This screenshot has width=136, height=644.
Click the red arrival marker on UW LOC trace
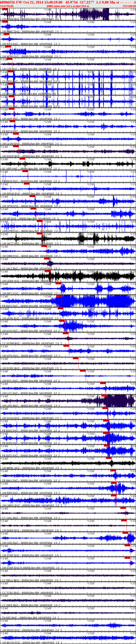point(103,383)
